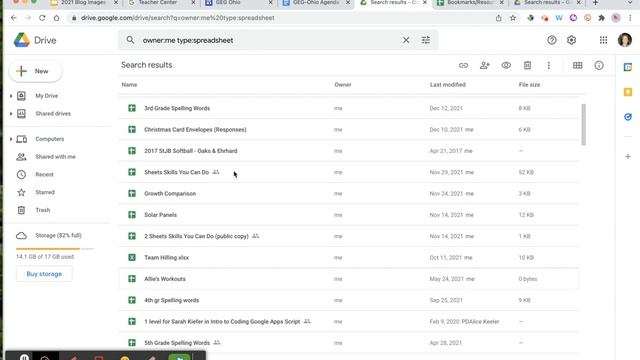Toggle the Preview eye icon
The width and height of the screenshot is (640, 360).
(x=506, y=65)
